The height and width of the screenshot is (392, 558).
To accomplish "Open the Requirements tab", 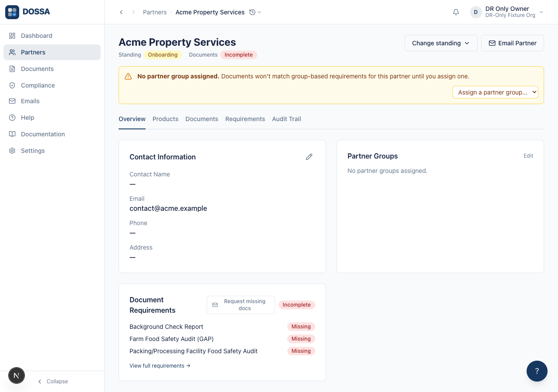I will 245,119.
